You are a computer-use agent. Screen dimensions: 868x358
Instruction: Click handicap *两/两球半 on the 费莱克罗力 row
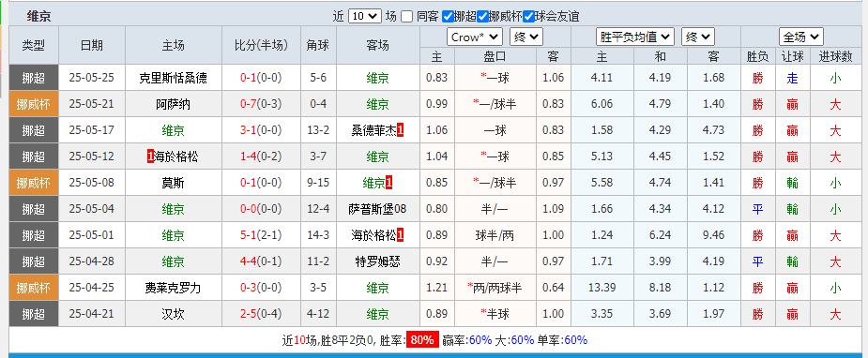click(x=495, y=288)
